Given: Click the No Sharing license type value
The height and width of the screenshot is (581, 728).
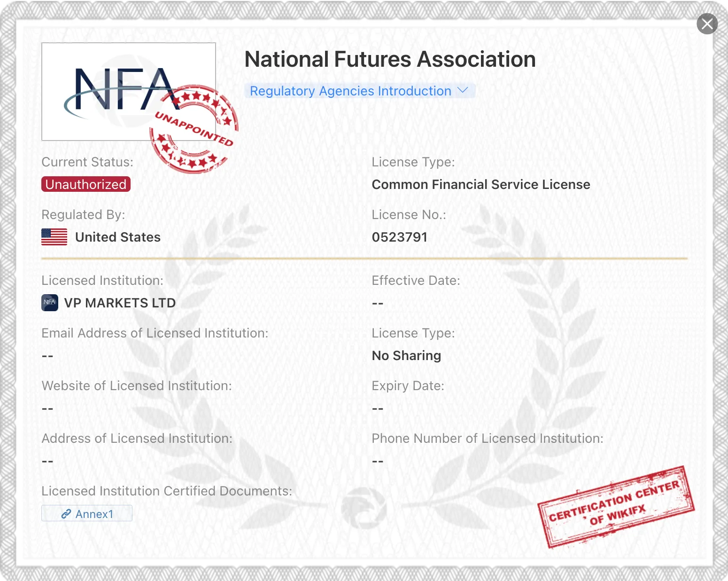Looking at the screenshot, I should 406,356.
